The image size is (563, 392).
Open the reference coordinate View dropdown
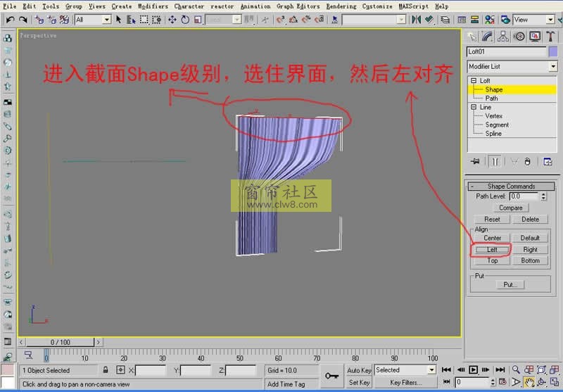pos(534,20)
